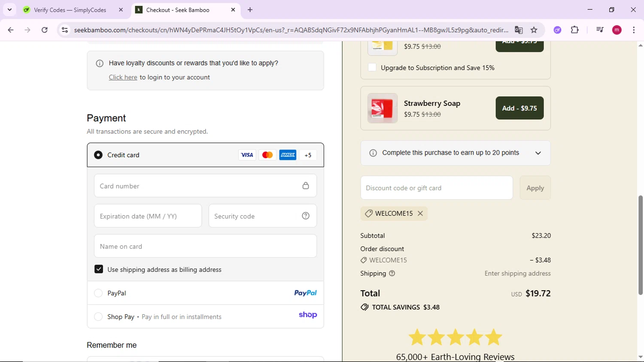Select the PayPal payment option
Screen dimensions: 644x362
tap(98, 293)
